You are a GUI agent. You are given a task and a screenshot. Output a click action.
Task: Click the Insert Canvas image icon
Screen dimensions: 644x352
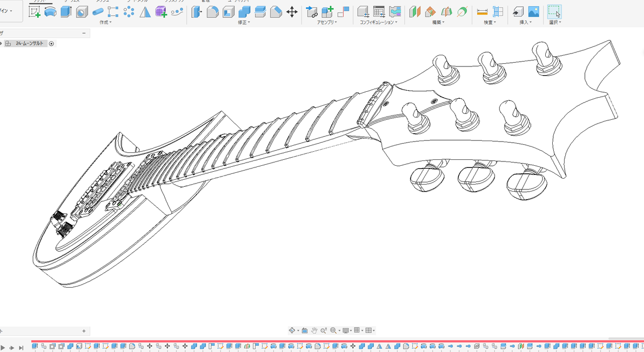[533, 11]
